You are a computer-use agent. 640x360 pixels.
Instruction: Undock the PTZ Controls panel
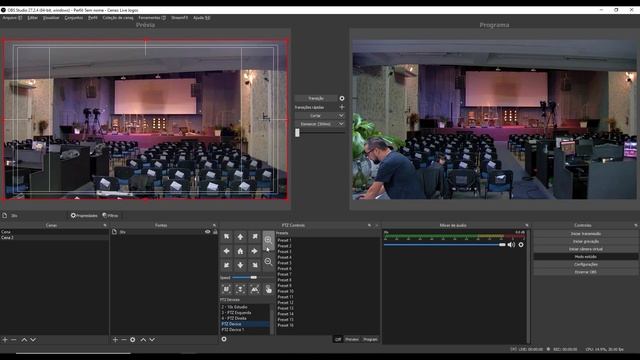click(369, 225)
